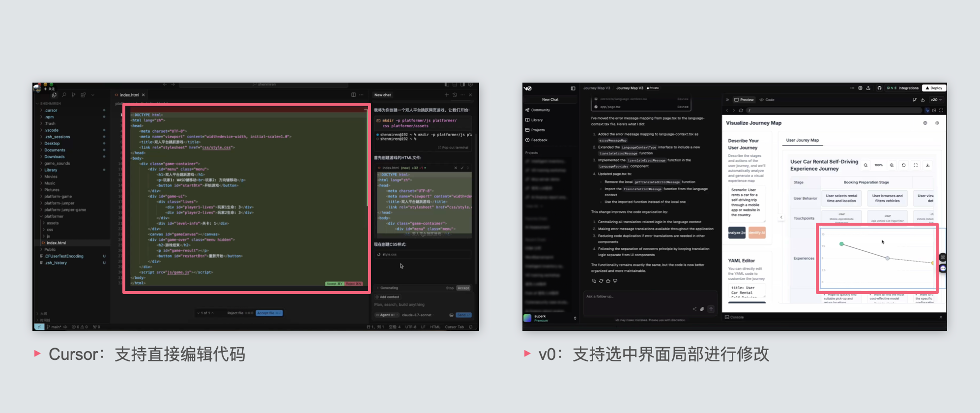Open Cursor settings gear icon at top right
Screen dimensions: 980x413
click(470, 85)
